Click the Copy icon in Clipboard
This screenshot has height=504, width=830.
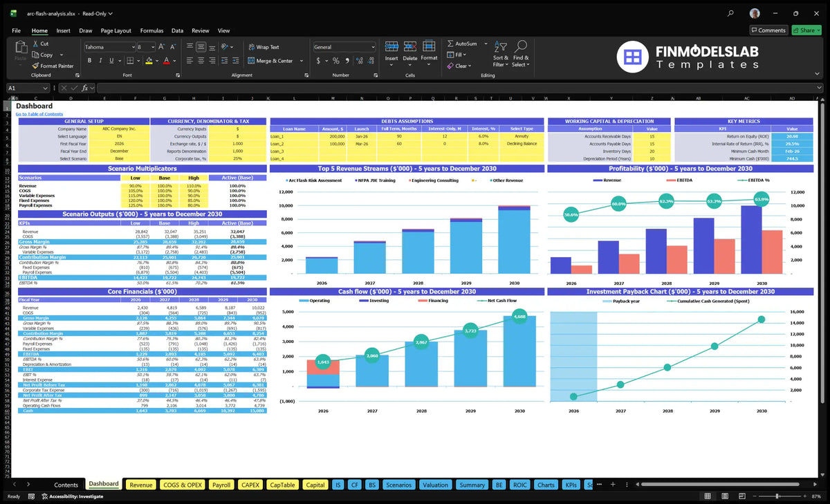click(35, 55)
